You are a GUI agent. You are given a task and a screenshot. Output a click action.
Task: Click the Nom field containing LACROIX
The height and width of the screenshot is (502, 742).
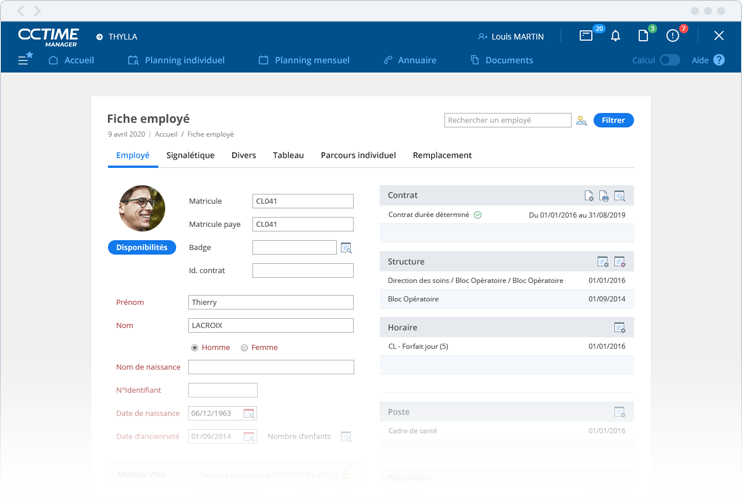(x=271, y=326)
